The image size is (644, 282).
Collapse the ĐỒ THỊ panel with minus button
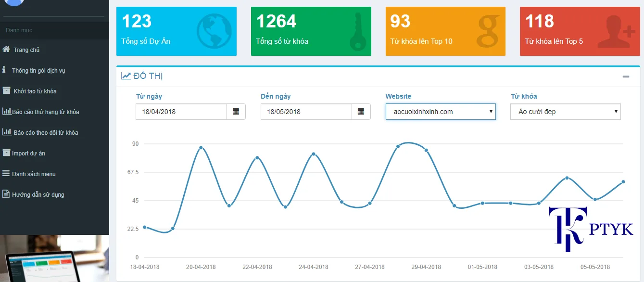pyautogui.click(x=626, y=77)
